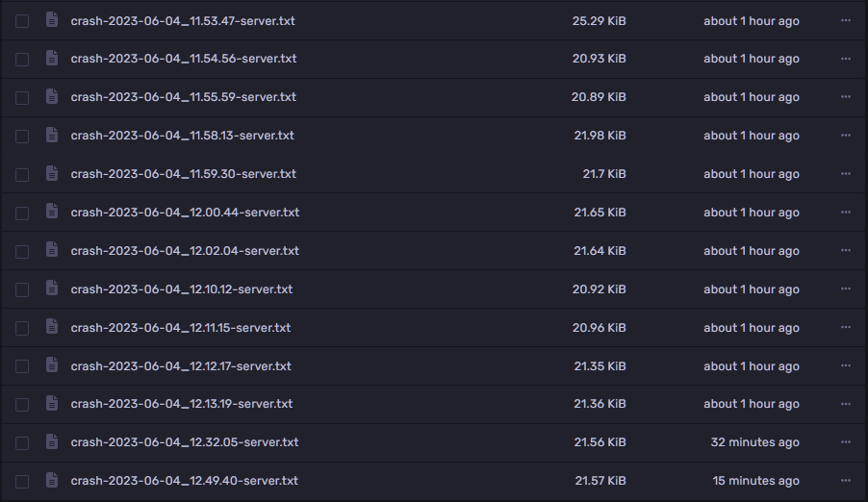
Task: Open options menu for crash-2023-06-04_11.53.47-server.txt
Action: pos(846,20)
